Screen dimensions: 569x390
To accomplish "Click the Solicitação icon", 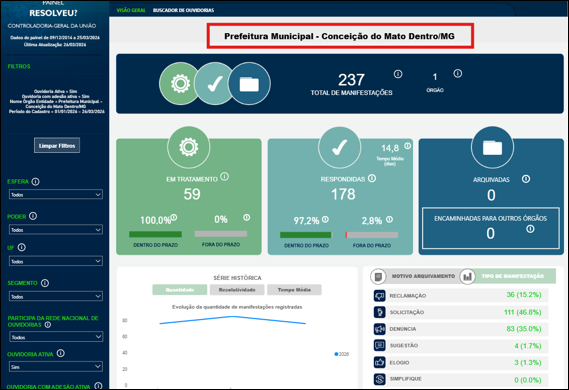I will 380,312.
